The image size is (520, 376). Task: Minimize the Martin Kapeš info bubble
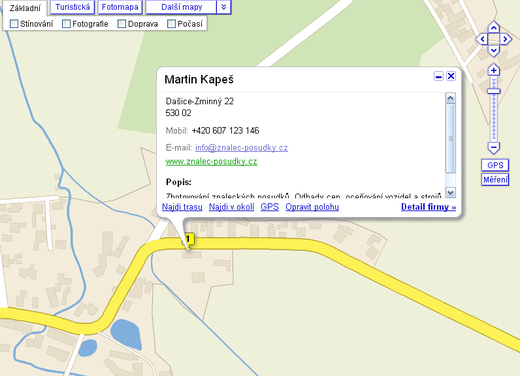pos(439,76)
